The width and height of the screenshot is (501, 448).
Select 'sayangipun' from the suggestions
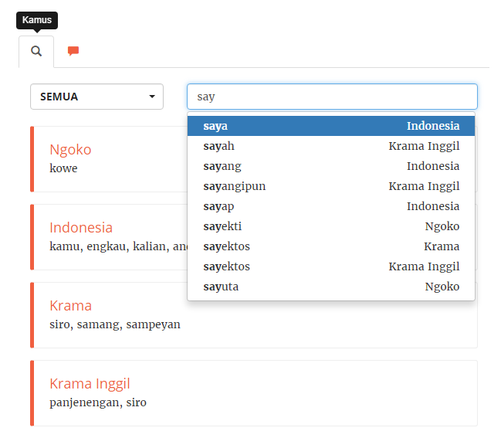click(x=331, y=186)
